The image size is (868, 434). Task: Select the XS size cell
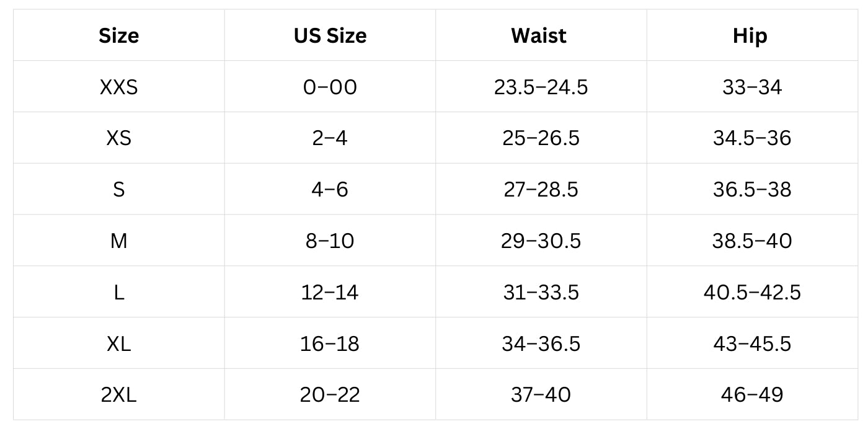coord(119,138)
